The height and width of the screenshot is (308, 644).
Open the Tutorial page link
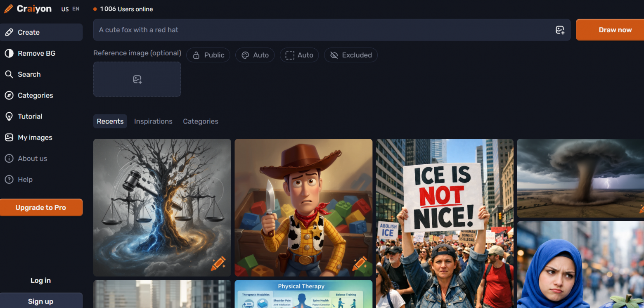click(x=41, y=116)
